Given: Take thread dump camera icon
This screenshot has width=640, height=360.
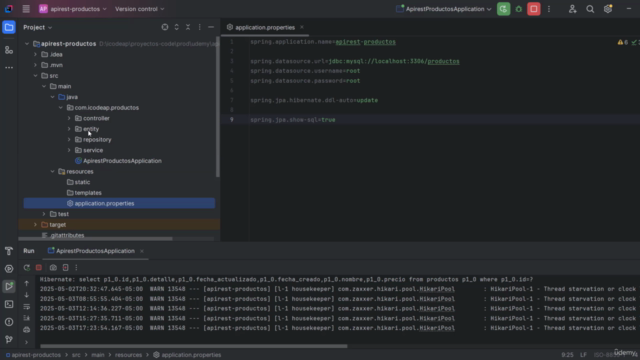Looking at the screenshot, I should pos(53,267).
